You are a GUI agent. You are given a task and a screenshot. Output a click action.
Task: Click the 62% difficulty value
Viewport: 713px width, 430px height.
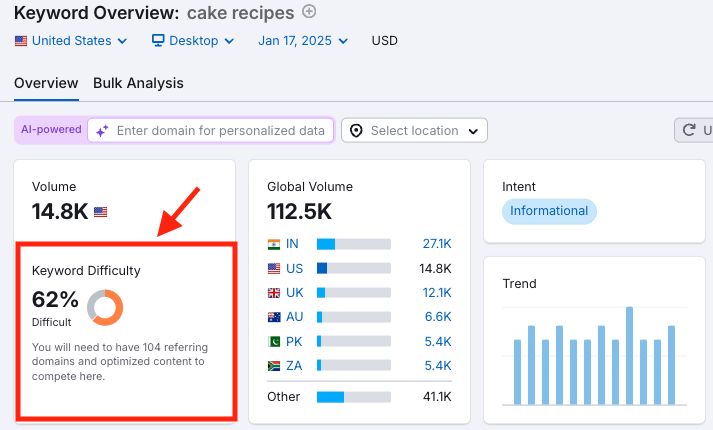[x=55, y=300]
